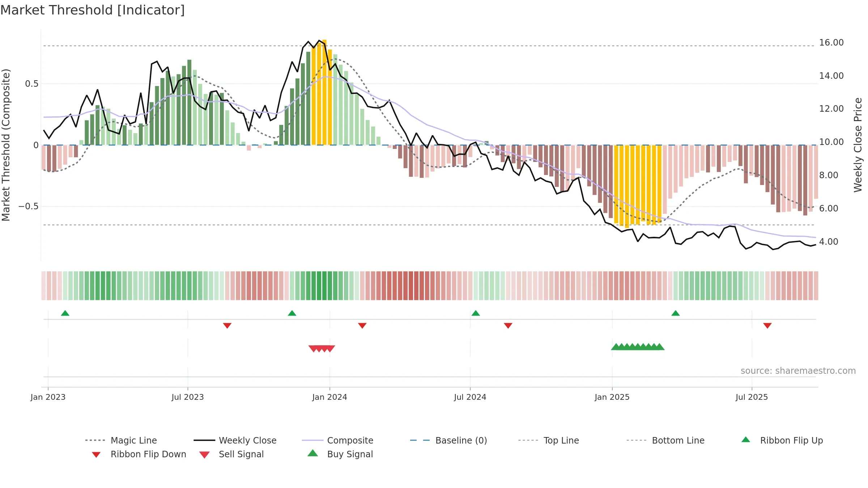The image size is (868, 488).
Task: Click the red flip-down triangle in late summer 2024
Action: point(508,326)
